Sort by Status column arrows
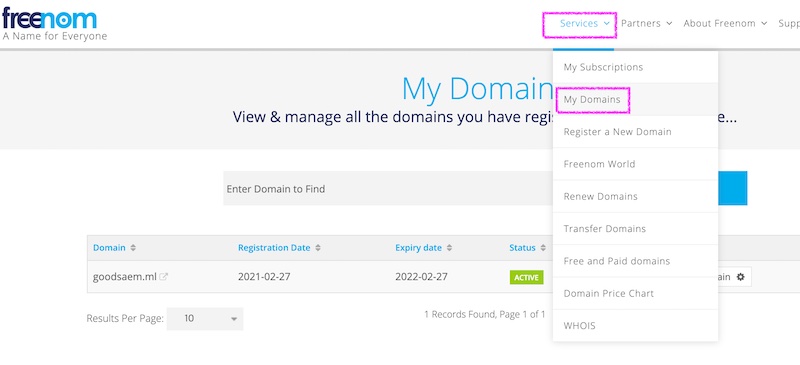Viewport: 800px width, 365px height. (x=543, y=248)
